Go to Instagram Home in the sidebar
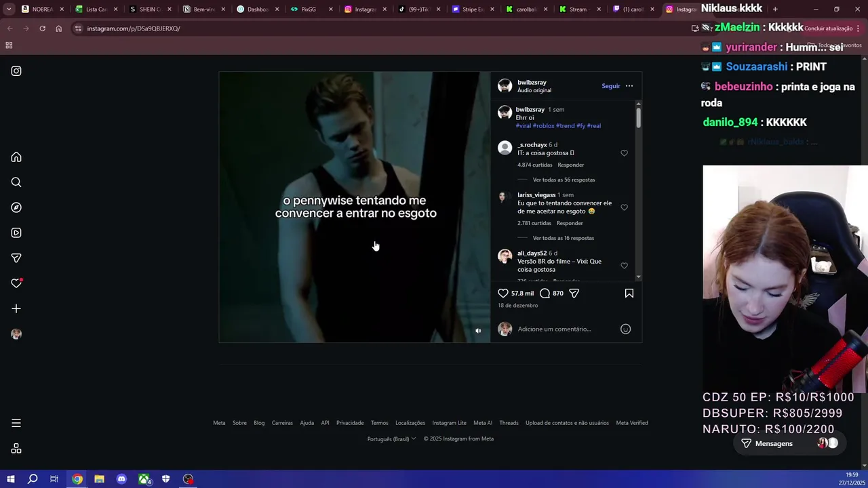Viewport: 868px width, 488px height. click(x=16, y=157)
